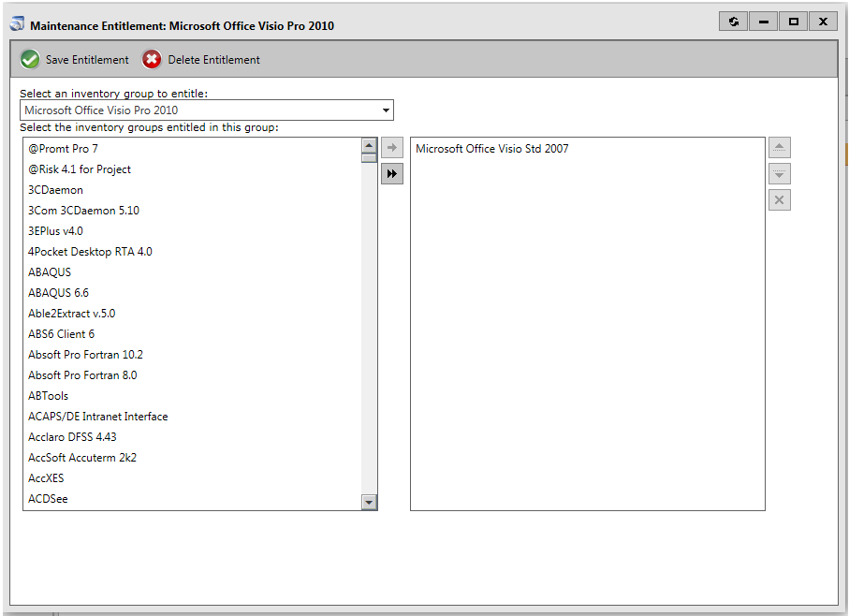Click the move up arrow button
The width and height of the screenshot is (849, 616).
click(x=779, y=148)
